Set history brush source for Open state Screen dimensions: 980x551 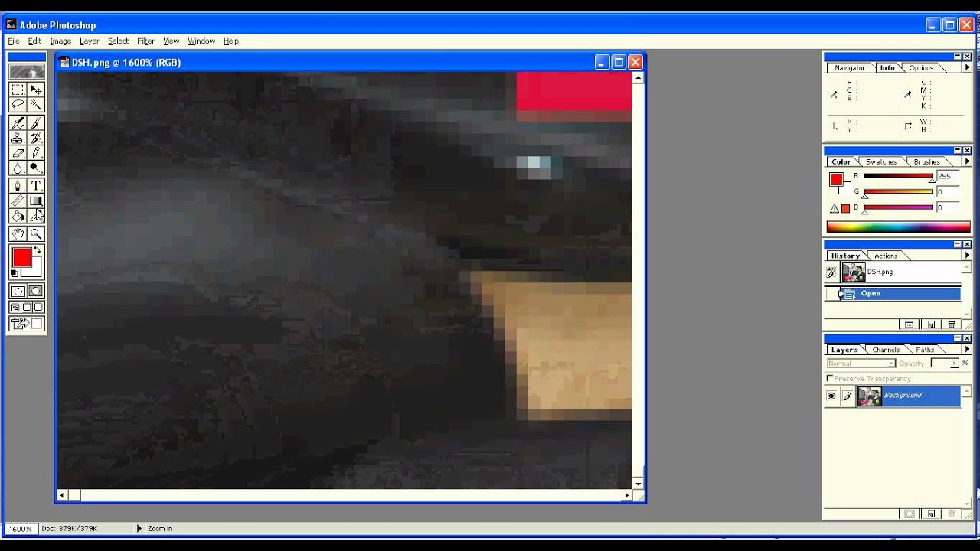pos(831,293)
